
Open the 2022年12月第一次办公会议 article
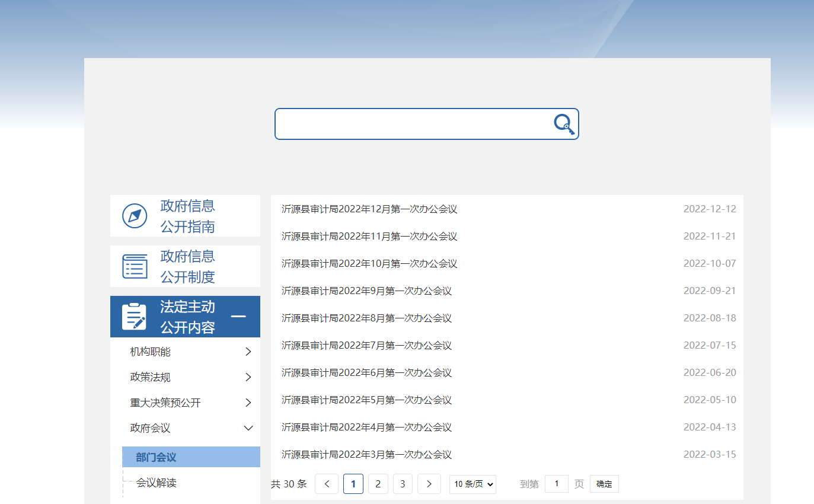(369, 209)
